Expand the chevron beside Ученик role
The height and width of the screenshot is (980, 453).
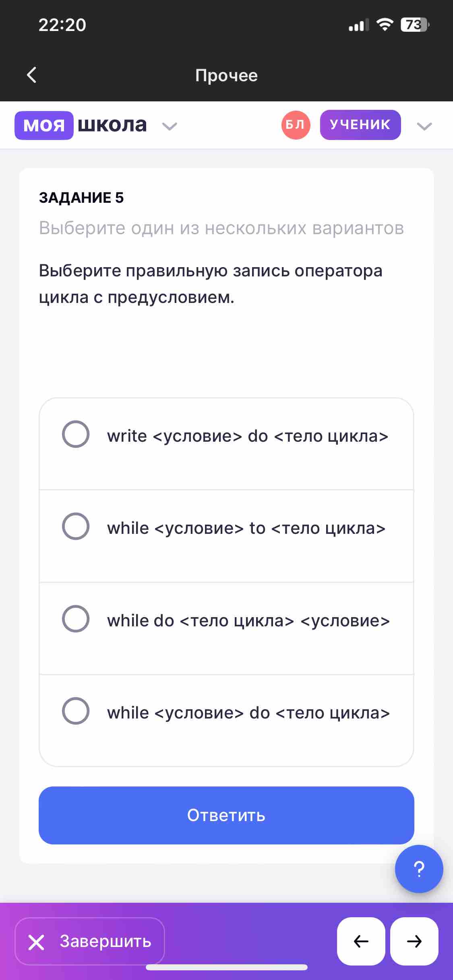click(424, 126)
